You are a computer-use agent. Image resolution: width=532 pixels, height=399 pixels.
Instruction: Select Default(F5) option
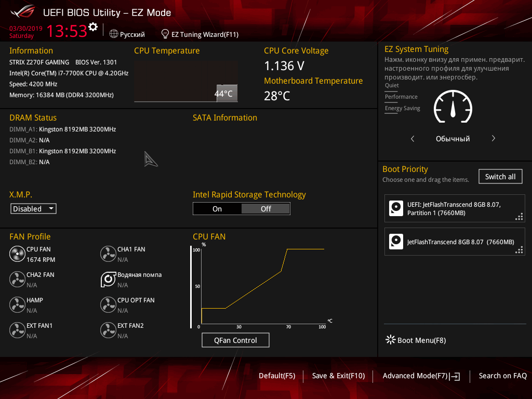click(x=277, y=376)
